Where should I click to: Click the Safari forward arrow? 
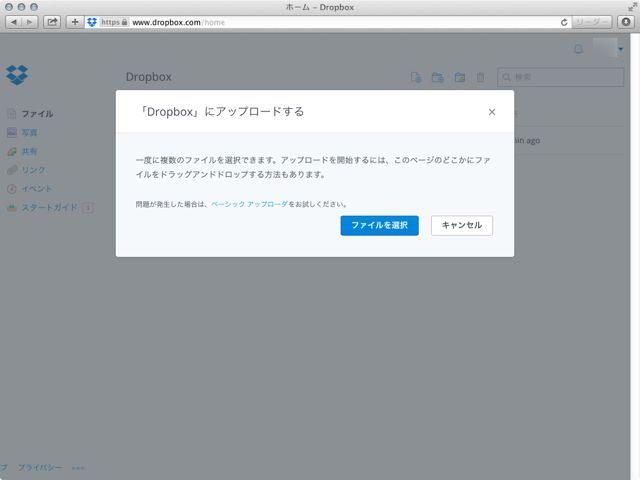(x=30, y=22)
